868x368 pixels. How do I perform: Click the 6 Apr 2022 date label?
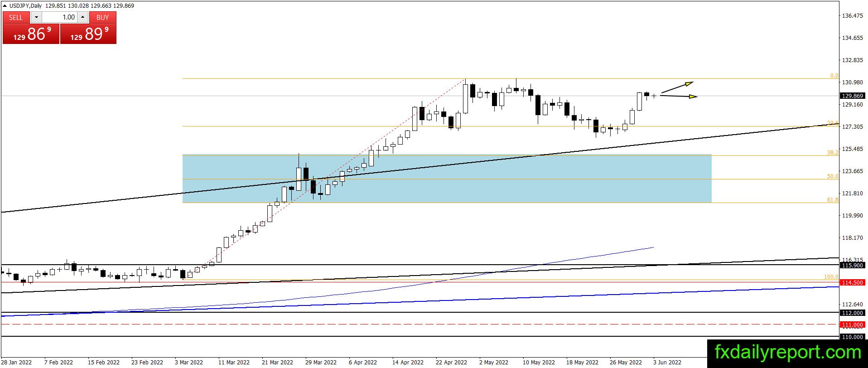[x=363, y=363]
